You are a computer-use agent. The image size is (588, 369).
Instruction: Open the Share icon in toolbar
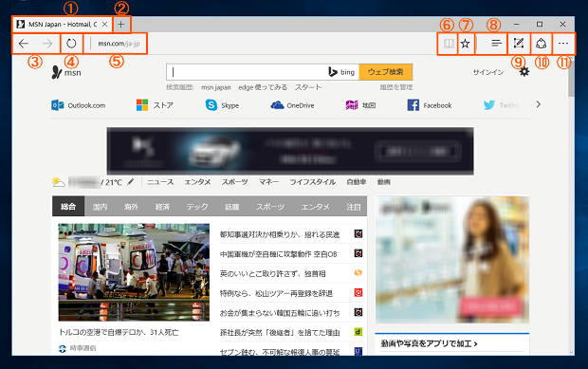click(x=542, y=44)
